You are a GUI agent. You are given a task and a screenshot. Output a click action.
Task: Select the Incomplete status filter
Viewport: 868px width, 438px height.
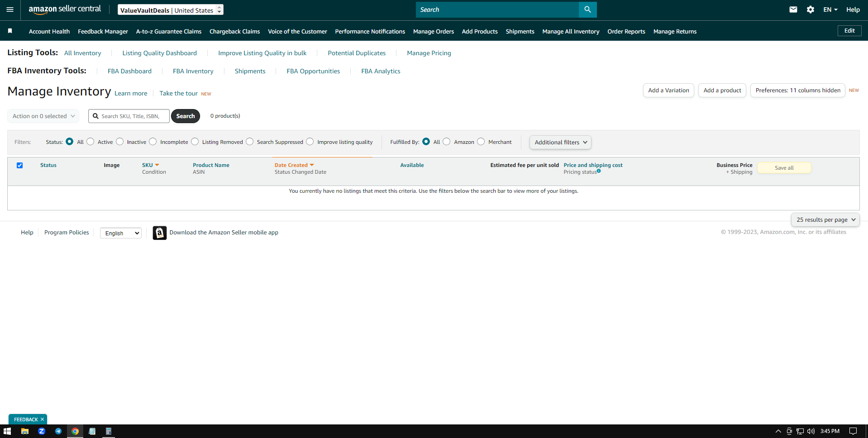coord(153,142)
